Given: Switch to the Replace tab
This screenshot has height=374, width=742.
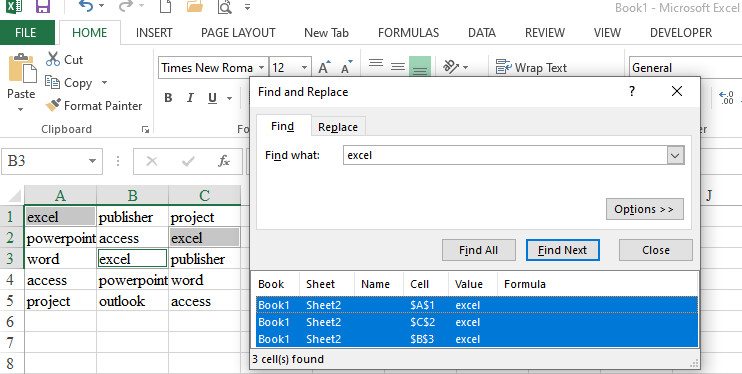Looking at the screenshot, I should point(338,127).
